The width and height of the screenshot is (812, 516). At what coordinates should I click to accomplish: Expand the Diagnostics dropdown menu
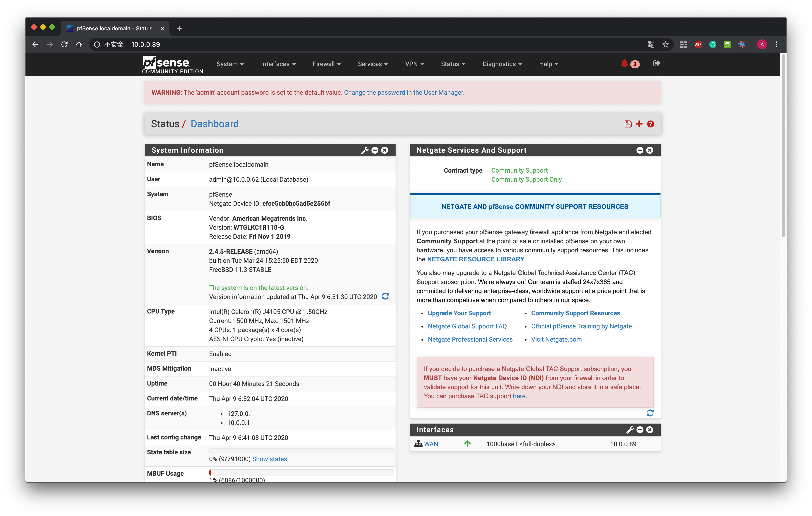tap(502, 64)
